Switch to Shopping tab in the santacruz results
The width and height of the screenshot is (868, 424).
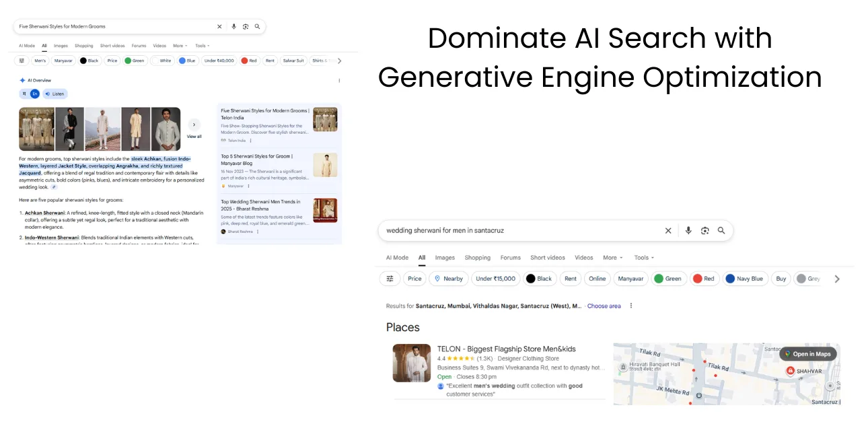[x=477, y=258]
